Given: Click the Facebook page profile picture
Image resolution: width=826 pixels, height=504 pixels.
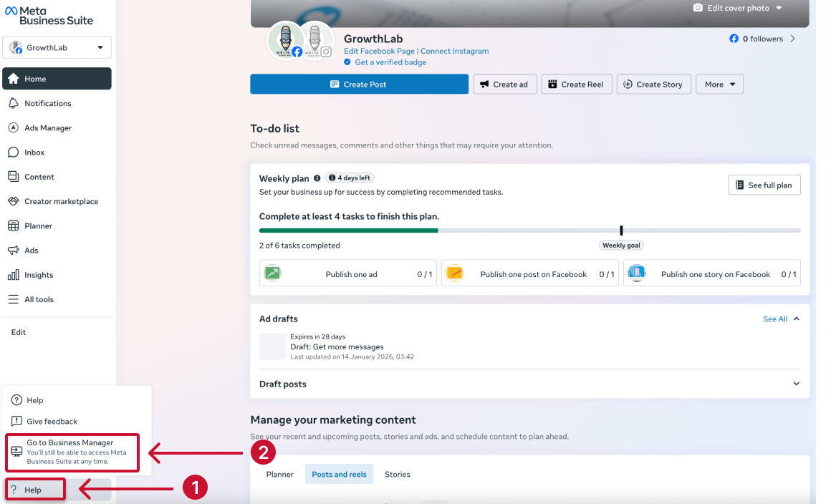Looking at the screenshot, I should point(286,41).
